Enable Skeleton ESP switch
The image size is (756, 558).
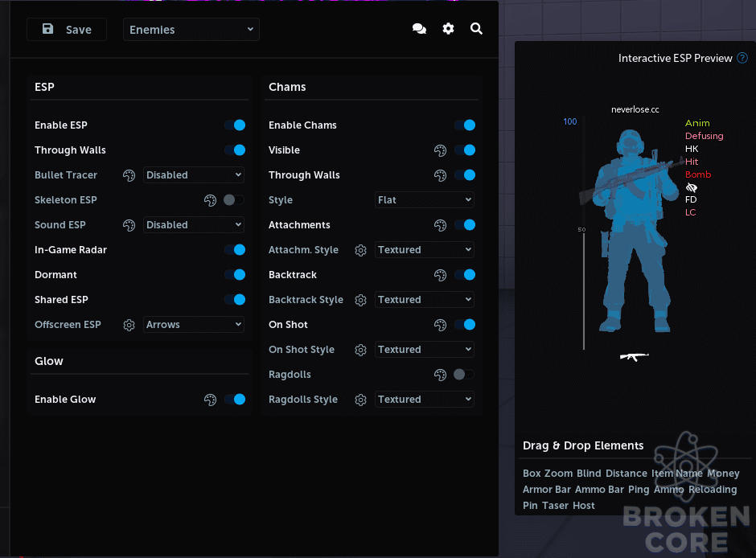pos(234,200)
